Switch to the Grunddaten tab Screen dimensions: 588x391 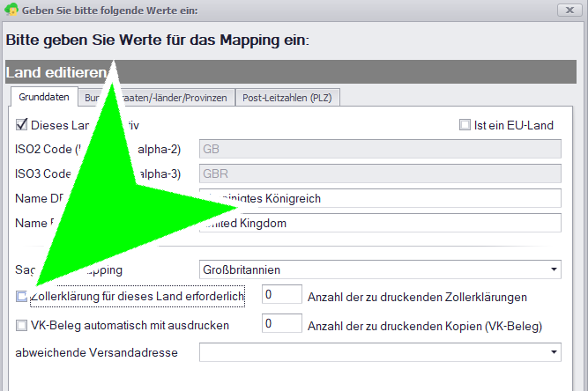[44, 97]
